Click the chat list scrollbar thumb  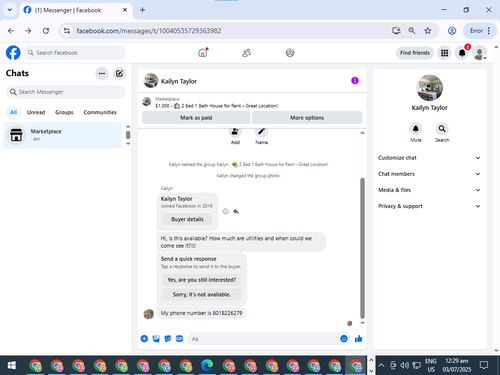(128, 135)
